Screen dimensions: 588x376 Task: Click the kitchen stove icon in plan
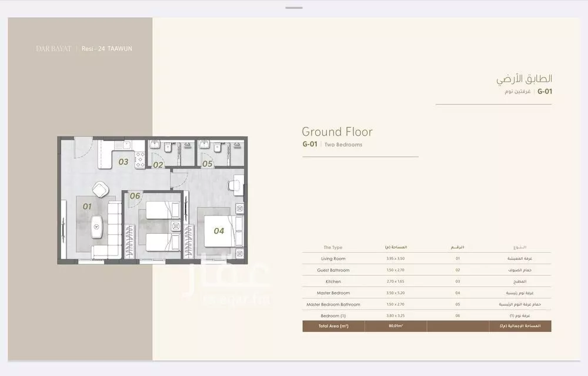point(140,160)
